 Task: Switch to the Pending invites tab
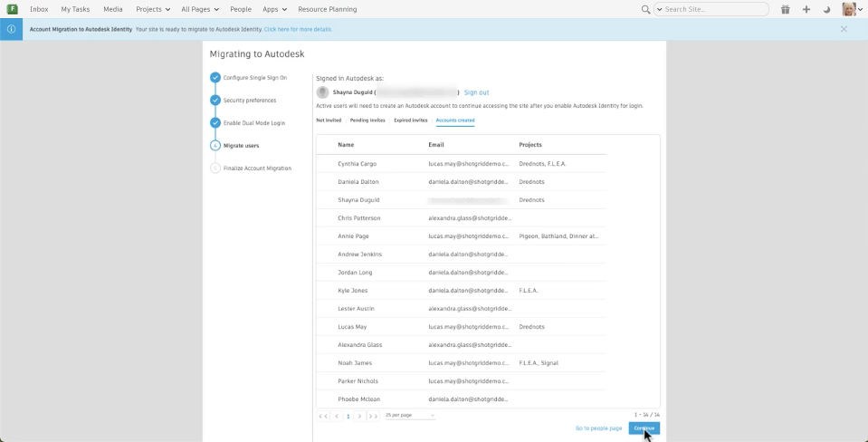tap(367, 120)
